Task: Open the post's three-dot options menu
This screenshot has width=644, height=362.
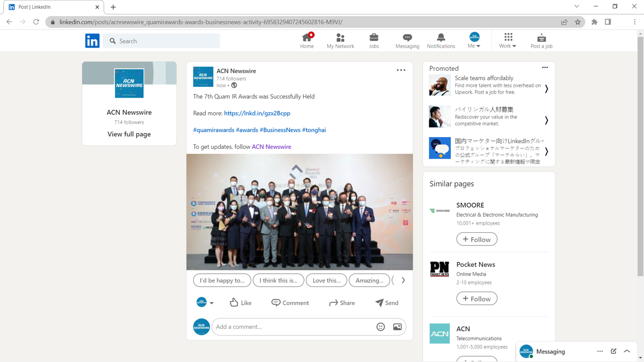Action: 401,70
